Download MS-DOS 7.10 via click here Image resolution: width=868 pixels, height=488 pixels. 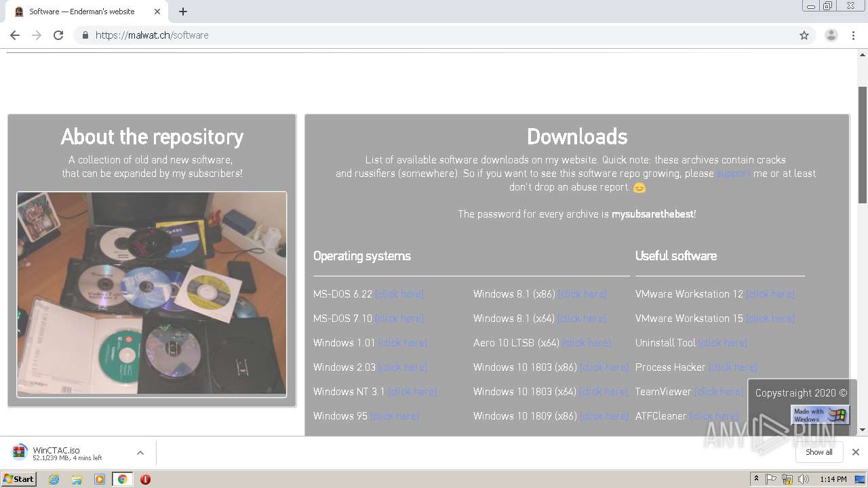click(x=399, y=319)
